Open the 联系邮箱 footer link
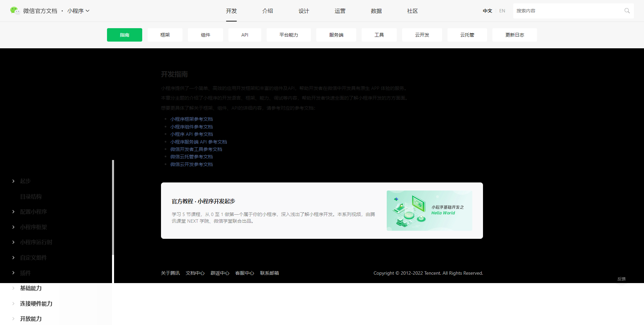This screenshot has width=644, height=325. tap(270, 273)
